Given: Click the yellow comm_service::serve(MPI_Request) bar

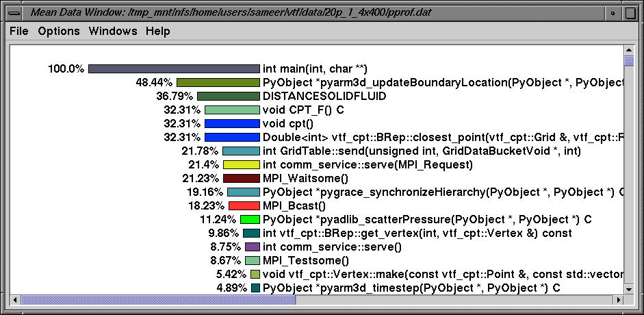Looking at the screenshot, I should (x=242, y=164).
